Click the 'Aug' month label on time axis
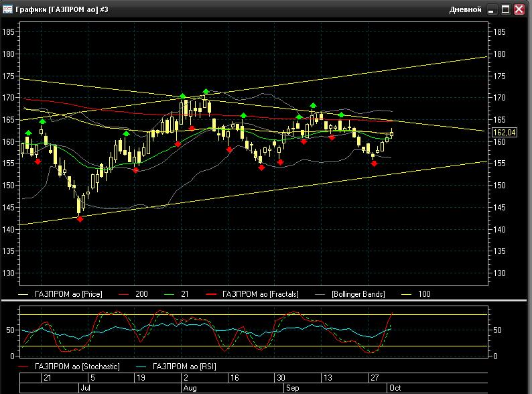Viewport: 532px width, 394px height. tap(190, 388)
